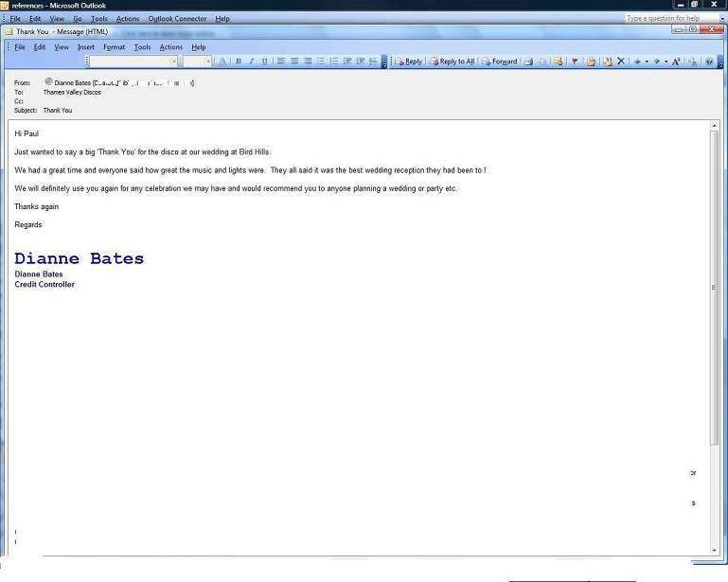Forward this Thank You message
This screenshot has height=582, width=728.
click(499, 62)
